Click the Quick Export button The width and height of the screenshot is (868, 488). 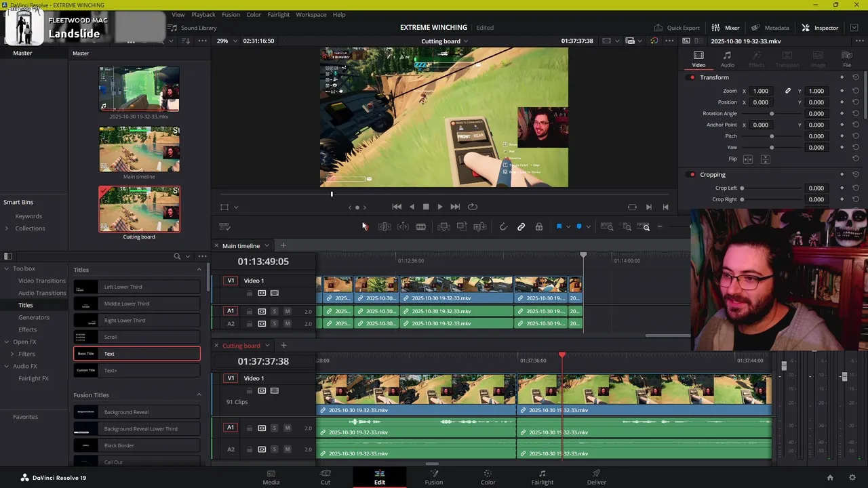pos(677,28)
